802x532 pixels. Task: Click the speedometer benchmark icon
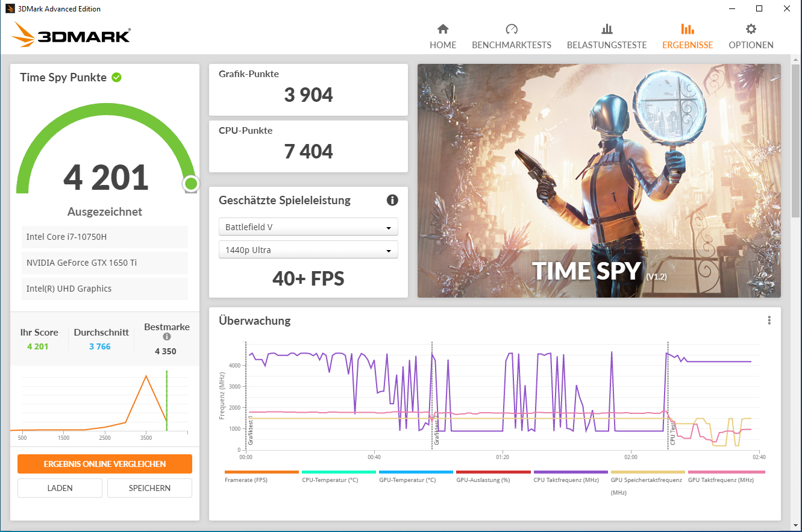(x=512, y=29)
